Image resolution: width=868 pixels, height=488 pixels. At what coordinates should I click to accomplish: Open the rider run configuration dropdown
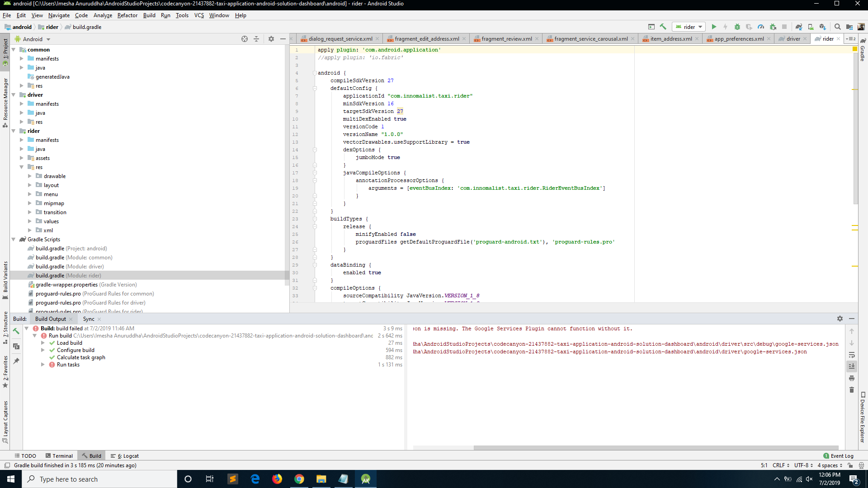pyautogui.click(x=689, y=27)
